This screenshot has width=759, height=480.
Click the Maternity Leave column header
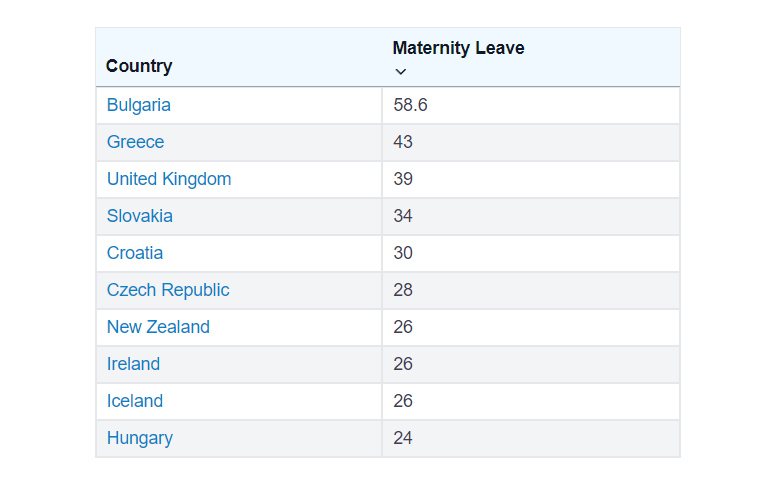(x=458, y=48)
